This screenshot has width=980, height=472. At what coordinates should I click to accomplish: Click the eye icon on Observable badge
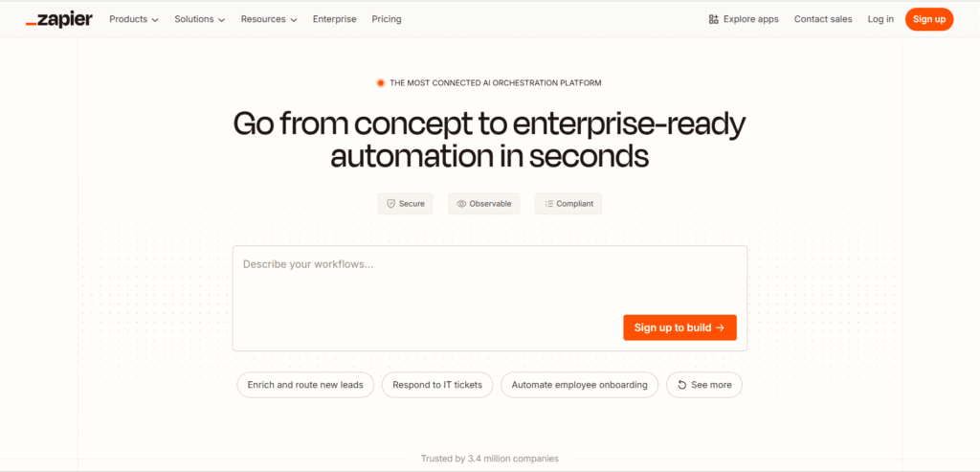point(461,204)
